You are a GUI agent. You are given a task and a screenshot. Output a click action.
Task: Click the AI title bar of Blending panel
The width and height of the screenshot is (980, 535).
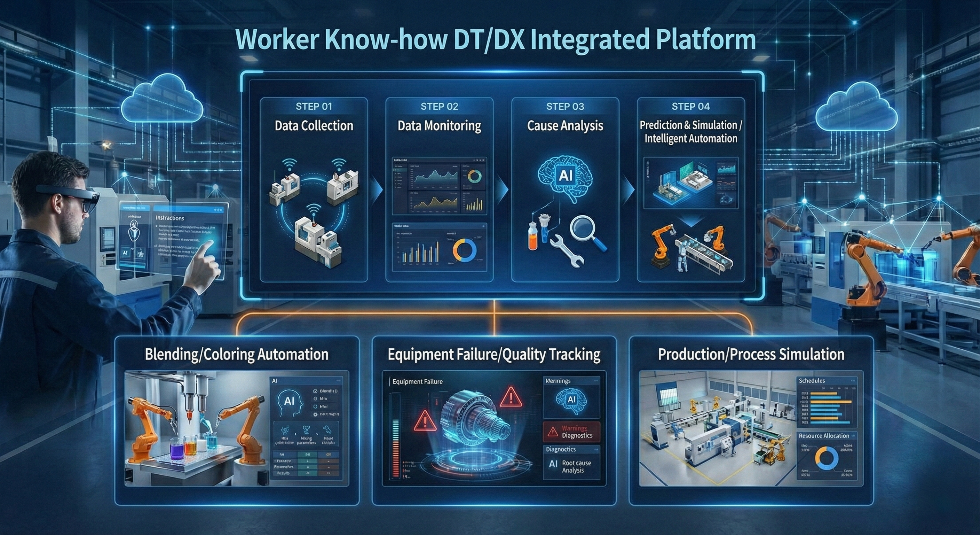pyautogui.click(x=307, y=381)
